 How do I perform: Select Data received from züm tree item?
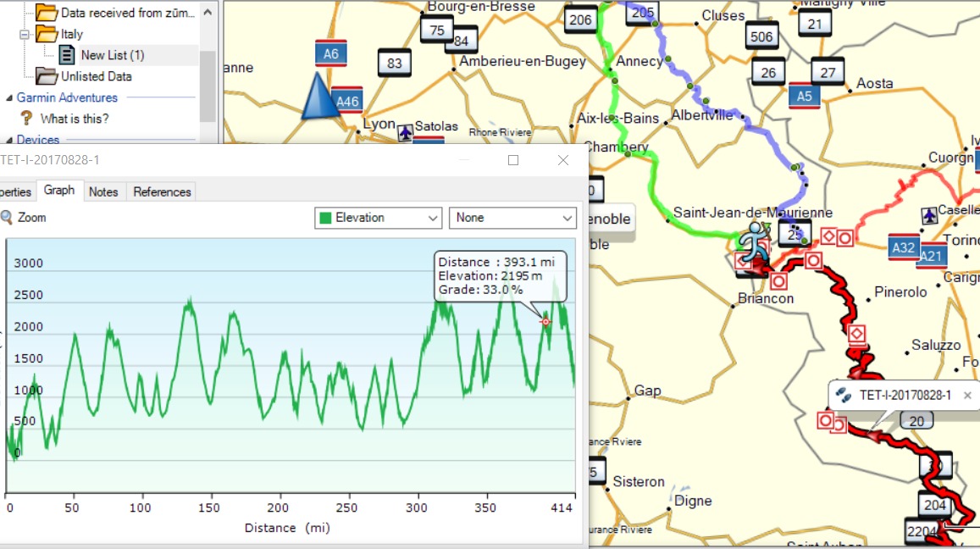(128, 13)
